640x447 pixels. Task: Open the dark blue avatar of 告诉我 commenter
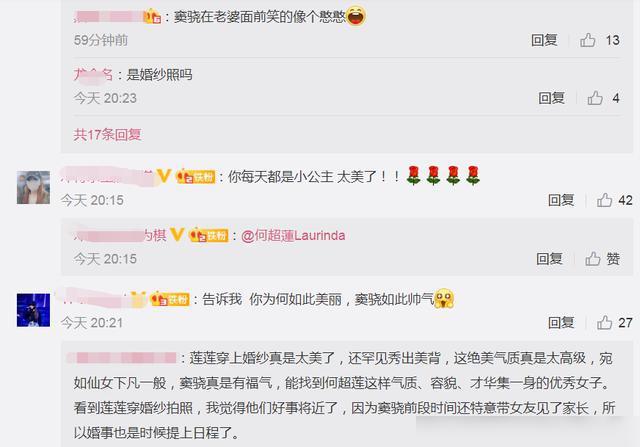[33, 310]
